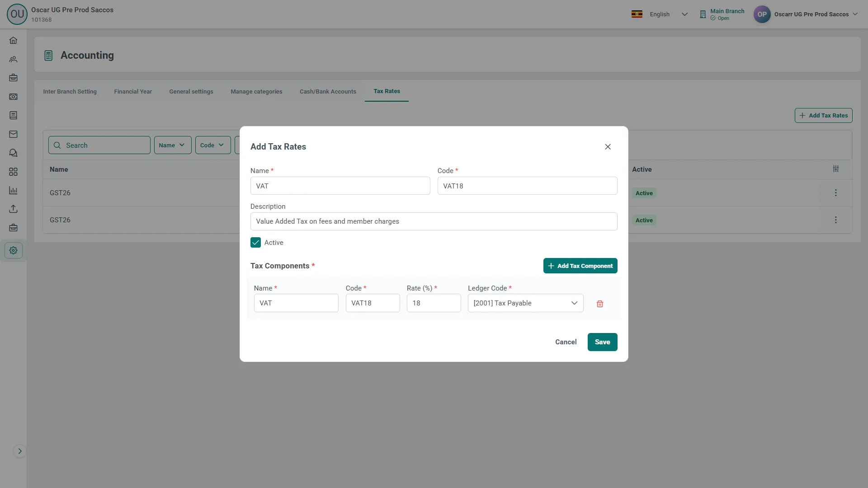Switch to Inter Branch Setting tab

(70, 92)
